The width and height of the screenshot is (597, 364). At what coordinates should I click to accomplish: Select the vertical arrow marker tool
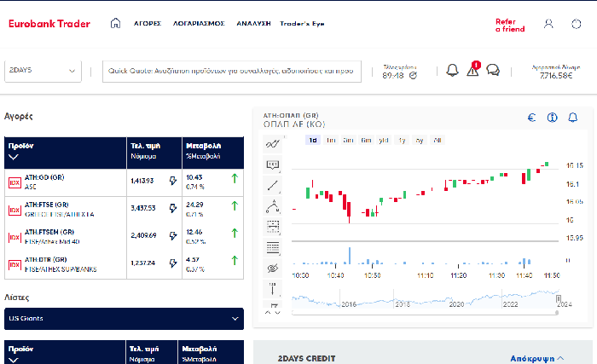(273, 289)
